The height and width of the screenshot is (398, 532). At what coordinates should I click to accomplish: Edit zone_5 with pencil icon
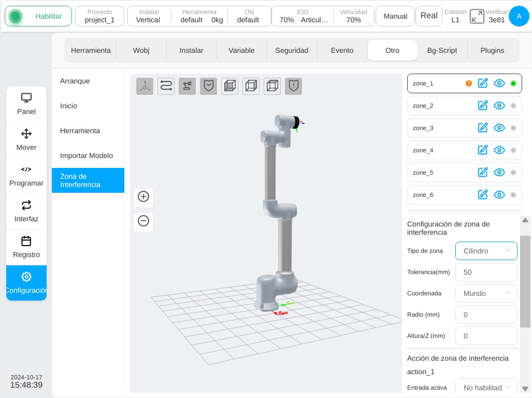pyautogui.click(x=483, y=173)
